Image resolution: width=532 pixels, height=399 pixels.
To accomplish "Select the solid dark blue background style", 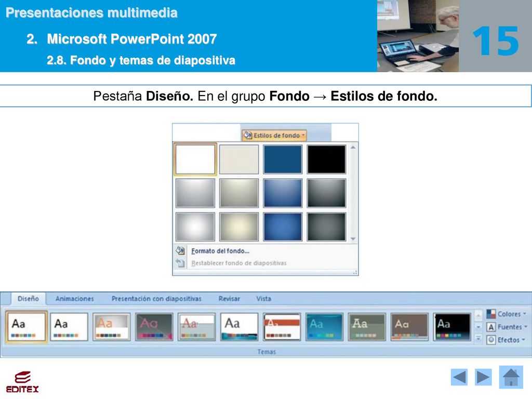I will 283,159.
